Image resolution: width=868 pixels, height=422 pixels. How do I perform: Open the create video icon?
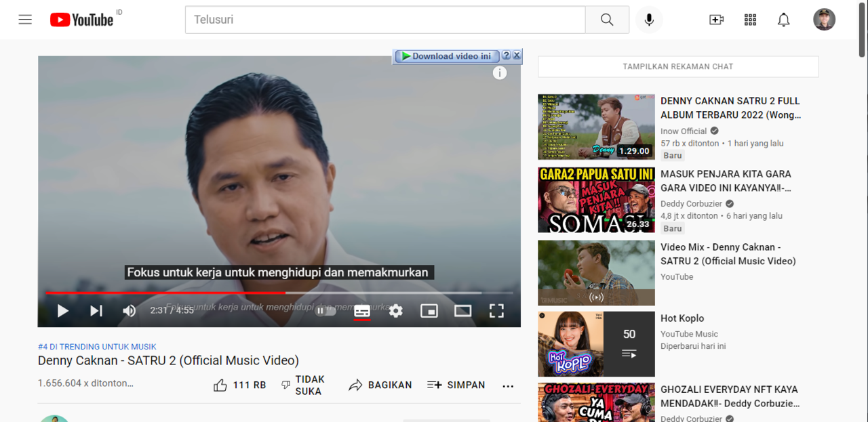pyautogui.click(x=716, y=20)
